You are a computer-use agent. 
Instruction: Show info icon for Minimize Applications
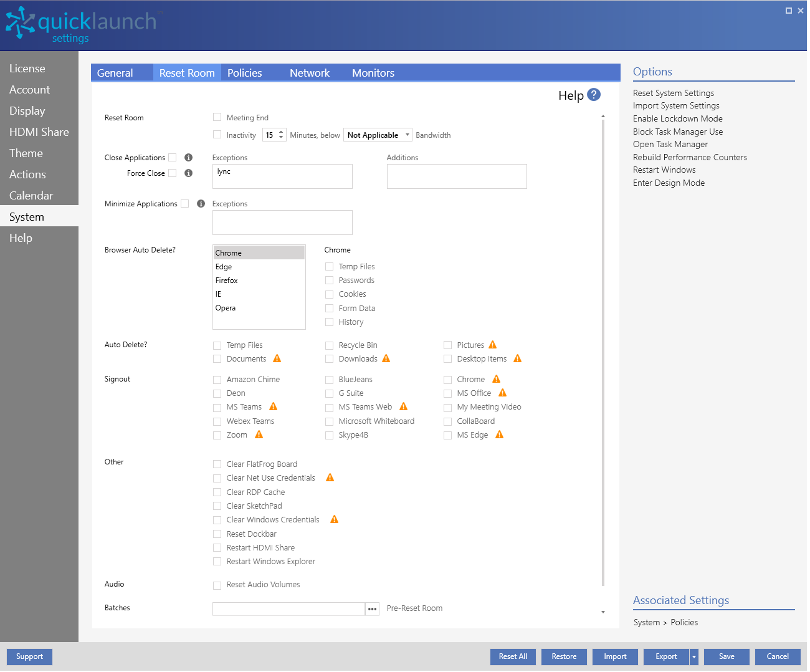[x=201, y=204]
